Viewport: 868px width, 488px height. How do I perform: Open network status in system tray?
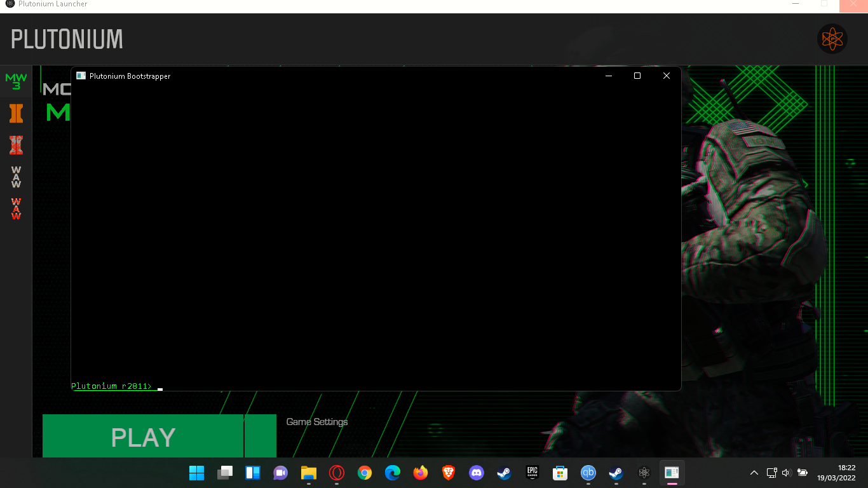pos(771,473)
